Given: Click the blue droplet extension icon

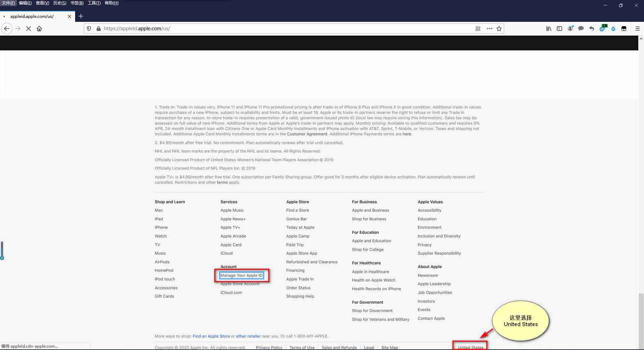Looking at the screenshot, I should 613,29.
